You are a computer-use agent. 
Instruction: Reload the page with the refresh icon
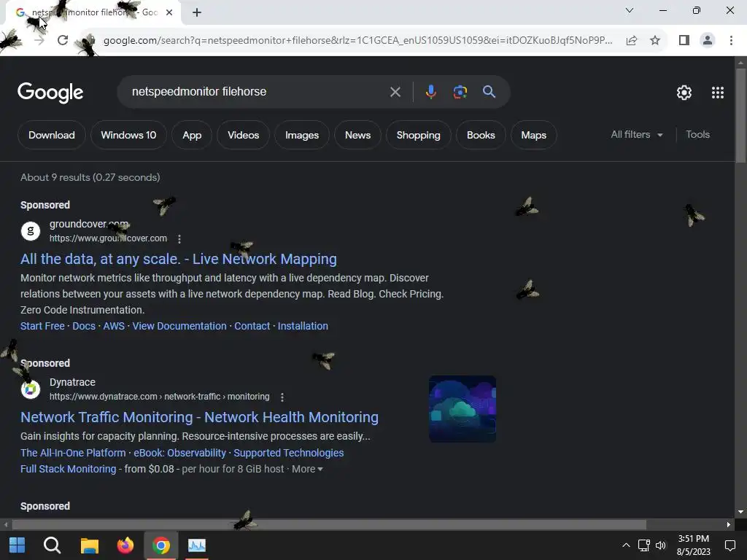(x=63, y=41)
